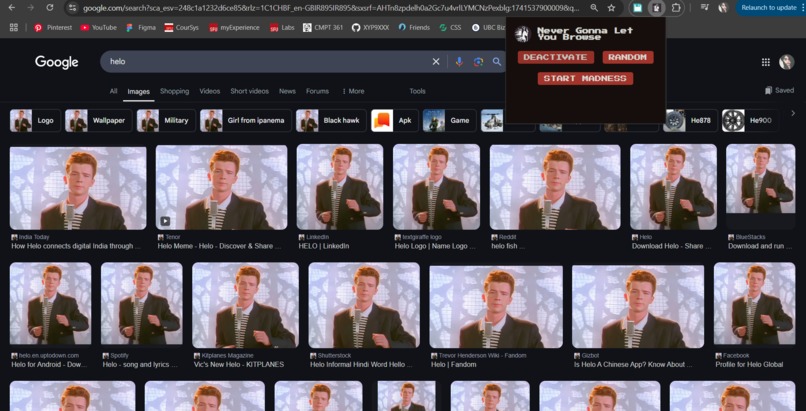The width and height of the screenshot is (806, 411).
Task: Open Saved images collection
Action: (779, 90)
